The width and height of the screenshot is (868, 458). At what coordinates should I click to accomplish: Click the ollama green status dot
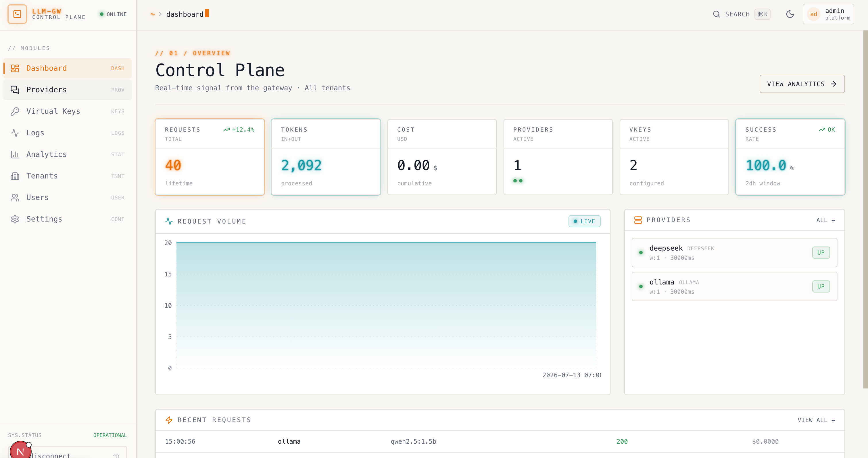tap(641, 286)
